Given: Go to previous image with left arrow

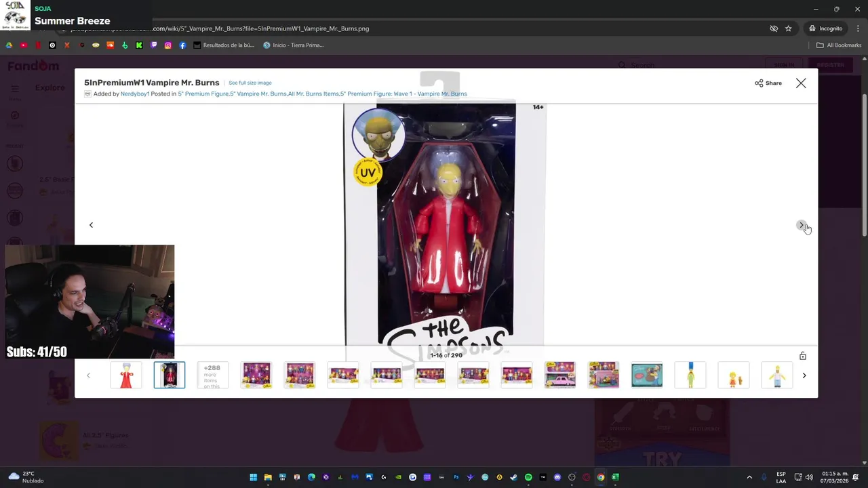Looking at the screenshot, I should [x=91, y=225].
